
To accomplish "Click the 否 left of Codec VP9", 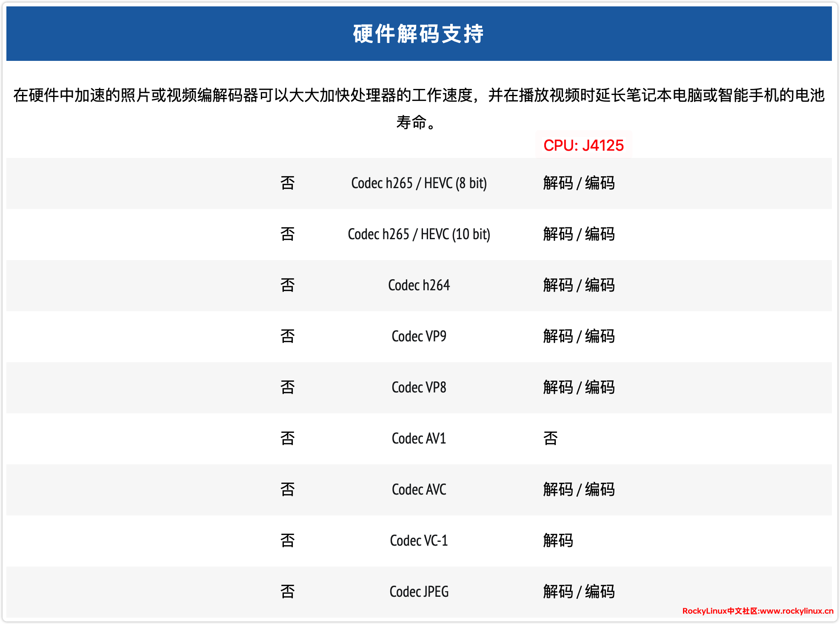I will tap(288, 336).
